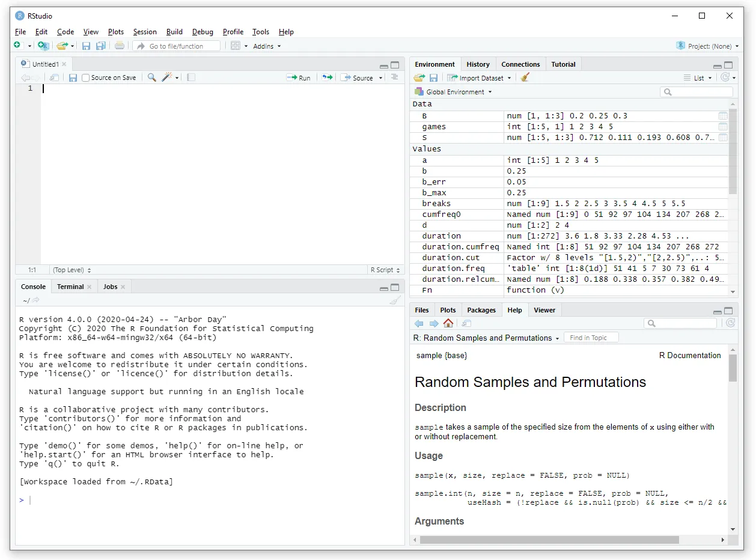This screenshot has height=560, width=756.
Task: Open the File menu
Action: click(x=20, y=32)
